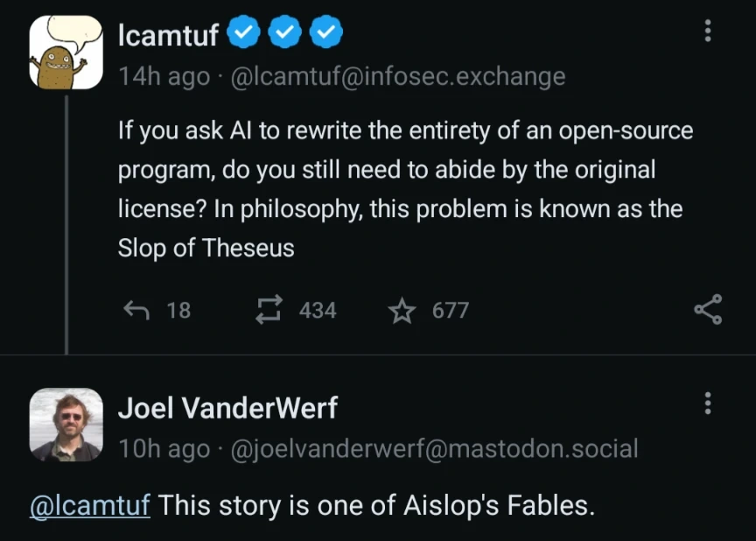The height and width of the screenshot is (541, 756).
Task: Click the 10h ago timestamp
Action: pos(164,449)
